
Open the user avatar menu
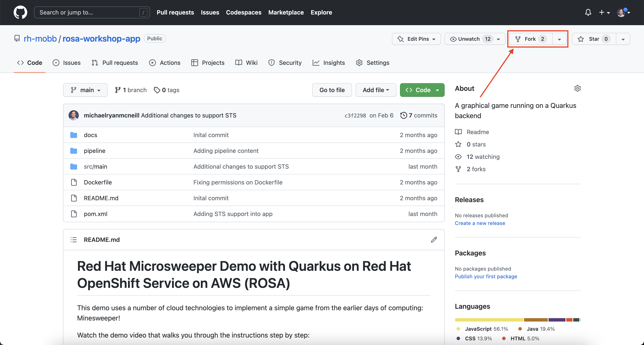(623, 12)
